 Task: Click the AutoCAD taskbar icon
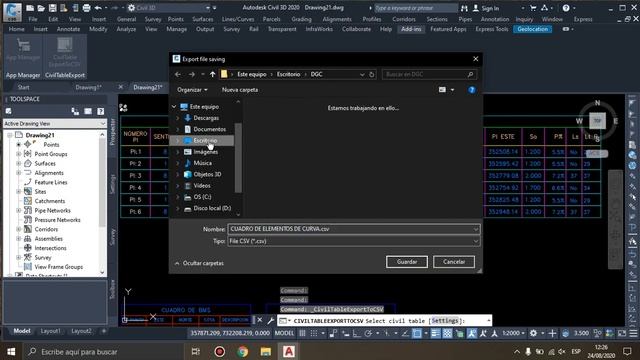coord(289,351)
